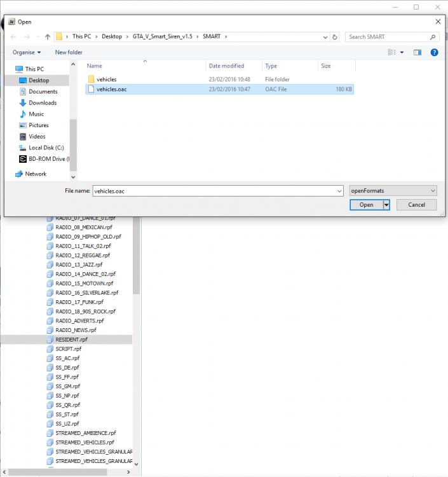Open the openFormats file type dropdown
The height and width of the screenshot is (477, 448).
[x=393, y=191]
